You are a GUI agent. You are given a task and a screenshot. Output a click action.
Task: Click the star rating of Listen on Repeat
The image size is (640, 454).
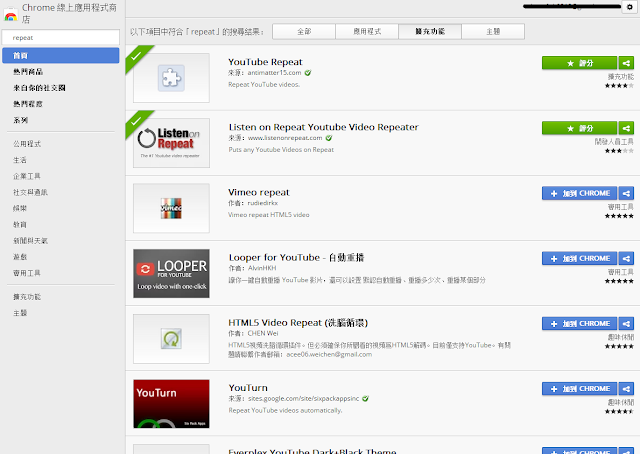click(x=619, y=151)
